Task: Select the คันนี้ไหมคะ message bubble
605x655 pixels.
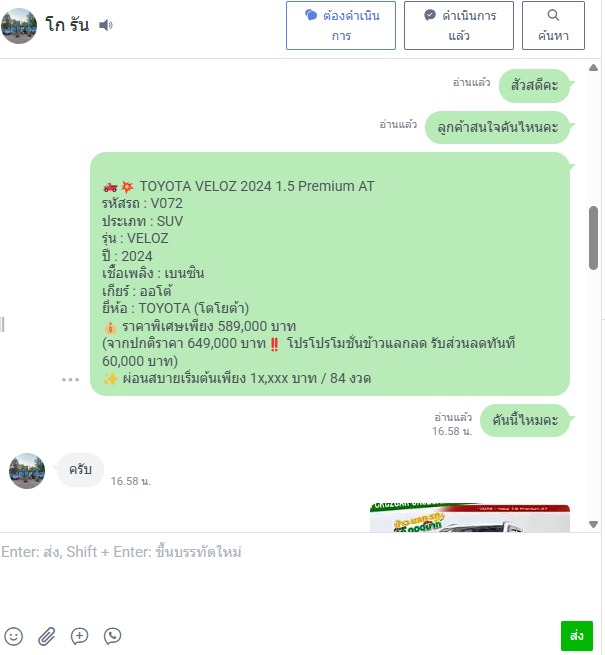Action: click(525, 420)
